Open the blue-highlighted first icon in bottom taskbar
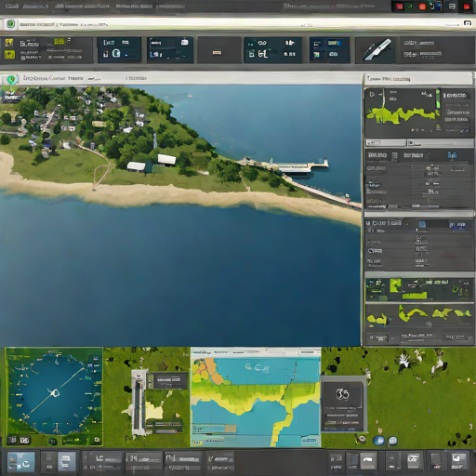Screen dimensions: 476x476 (21, 462)
